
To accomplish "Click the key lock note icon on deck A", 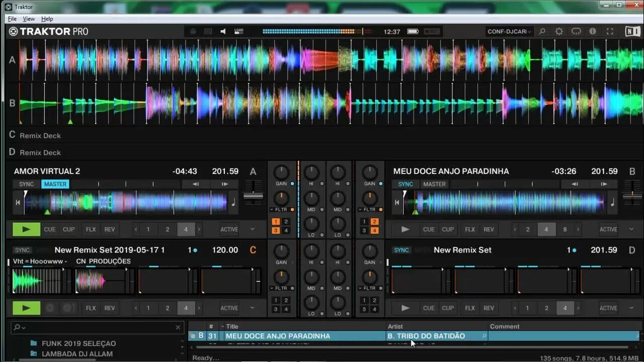I will tap(233, 202).
